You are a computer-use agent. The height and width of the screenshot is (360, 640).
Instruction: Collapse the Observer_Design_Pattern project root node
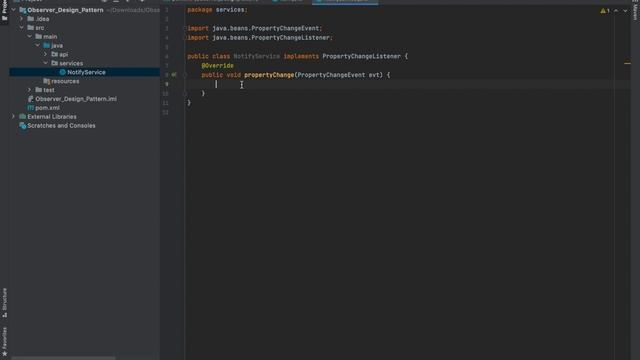(x=13, y=10)
